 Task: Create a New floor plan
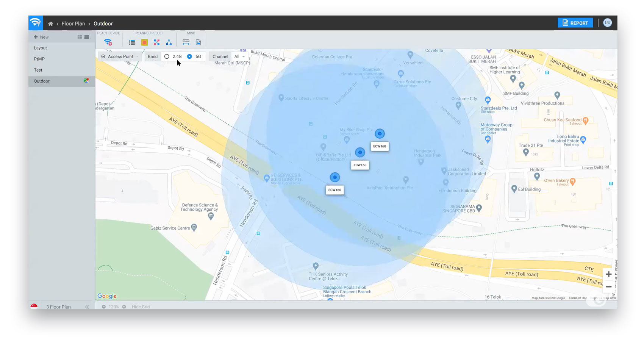41,37
